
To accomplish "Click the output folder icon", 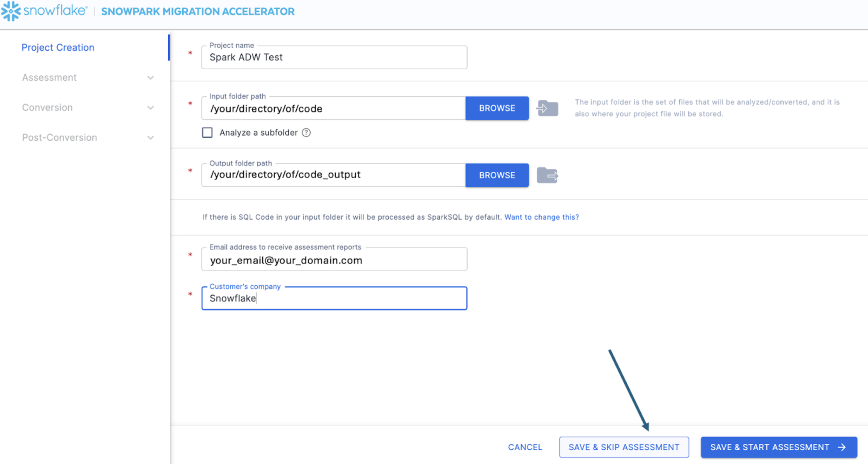I will [x=547, y=175].
